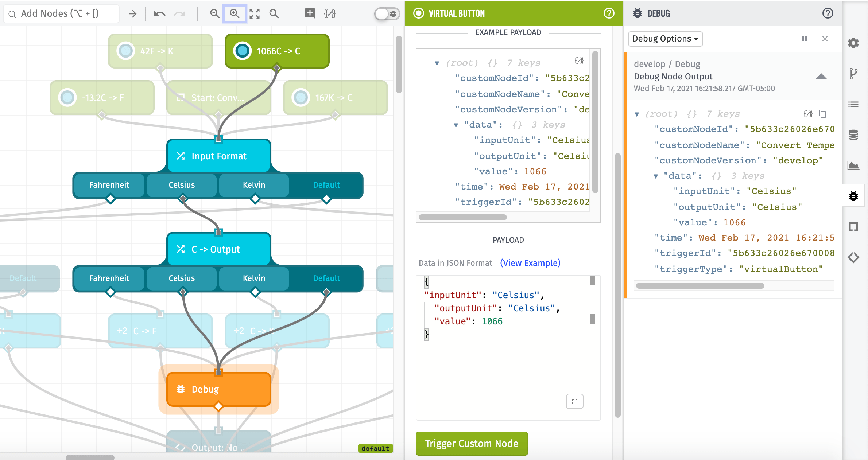Image resolution: width=868 pixels, height=460 pixels.
Task: Click the View Example link
Action: tap(530, 263)
